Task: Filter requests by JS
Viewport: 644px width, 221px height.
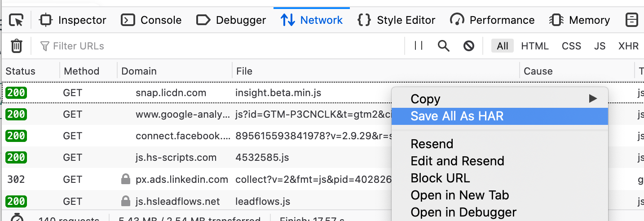Action: (600, 46)
